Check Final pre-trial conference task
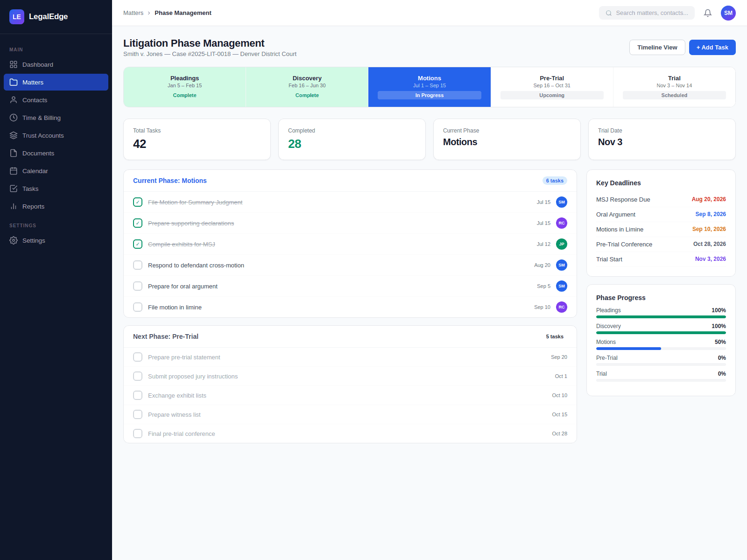747x560 pixels. 138,434
